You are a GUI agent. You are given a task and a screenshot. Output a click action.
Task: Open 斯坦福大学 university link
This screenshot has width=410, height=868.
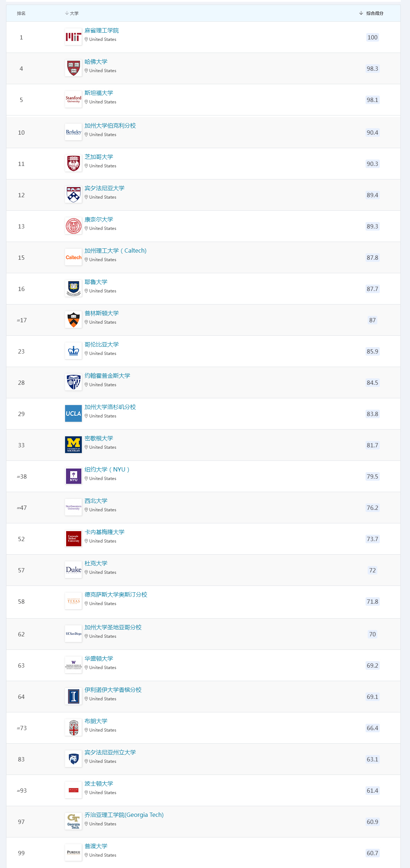pyautogui.click(x=99, y=93)
